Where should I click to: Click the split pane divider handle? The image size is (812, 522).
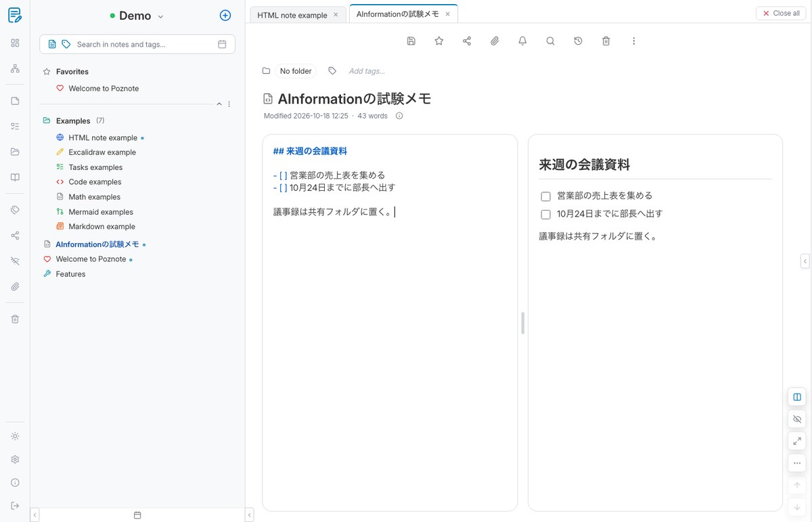coord(523,323)
